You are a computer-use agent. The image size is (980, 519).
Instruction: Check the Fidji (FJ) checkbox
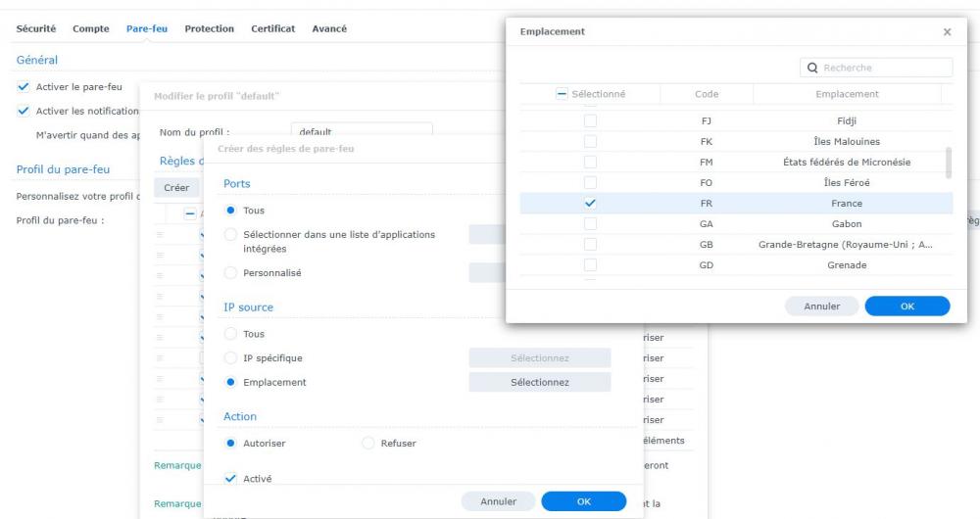click(590, 120)
